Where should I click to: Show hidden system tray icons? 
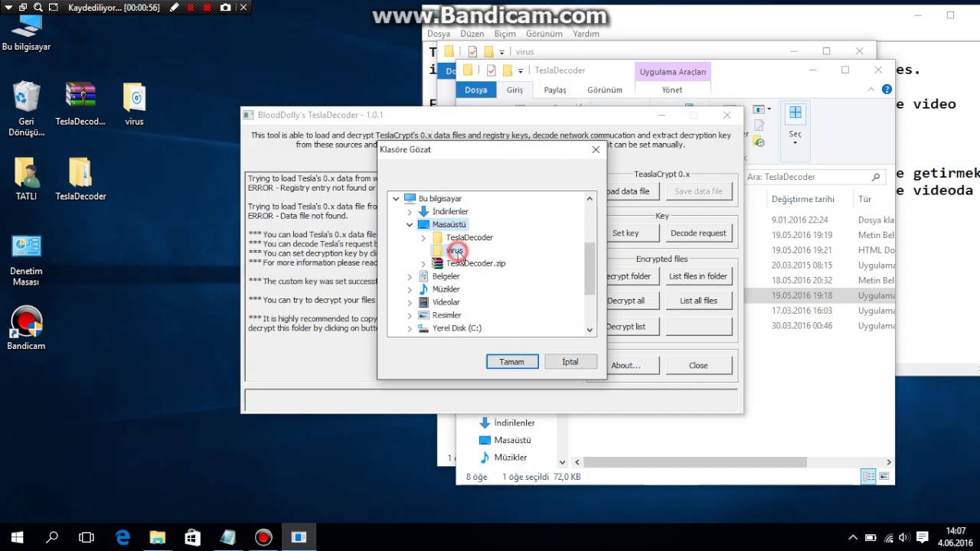coord(853,537)
